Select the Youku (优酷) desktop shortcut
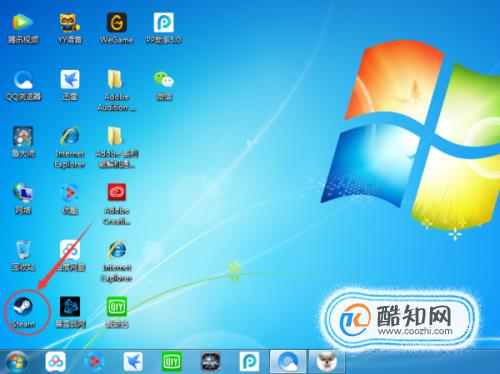The width and height of the screenshot is (500, 374). pos(70,199)
